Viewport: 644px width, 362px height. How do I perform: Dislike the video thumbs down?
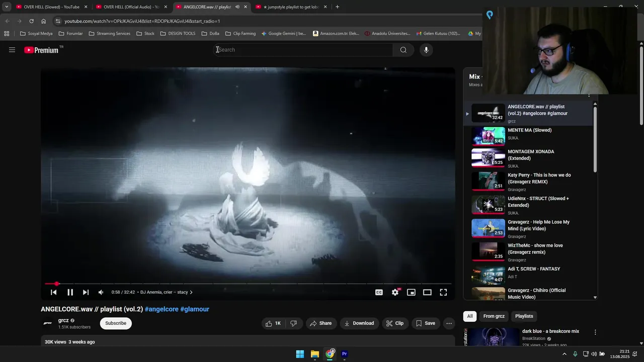[x=293, y=323]
